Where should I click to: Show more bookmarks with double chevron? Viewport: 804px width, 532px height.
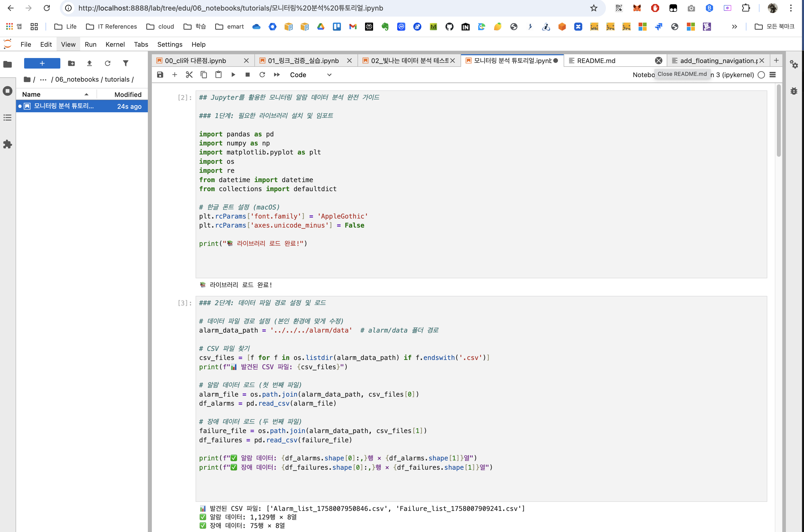click(x=734, y=26)
